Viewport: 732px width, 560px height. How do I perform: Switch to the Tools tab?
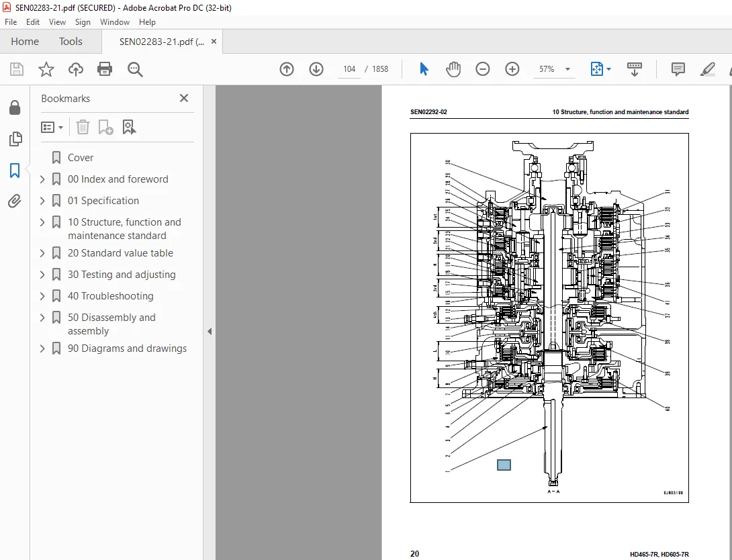(71, 41)
